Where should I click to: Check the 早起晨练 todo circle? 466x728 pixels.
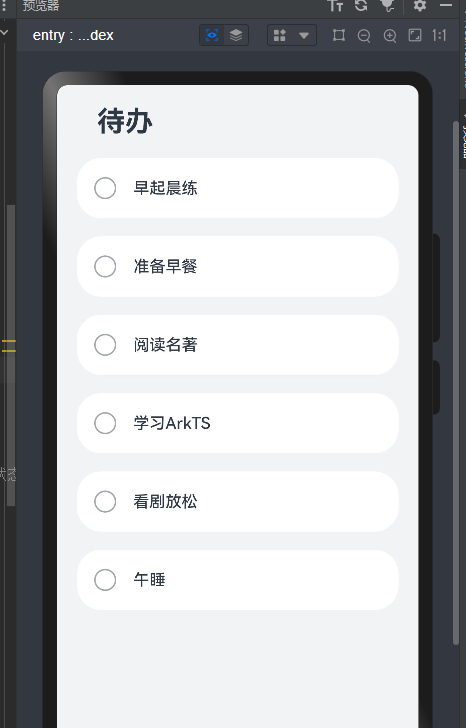point(105,188)
